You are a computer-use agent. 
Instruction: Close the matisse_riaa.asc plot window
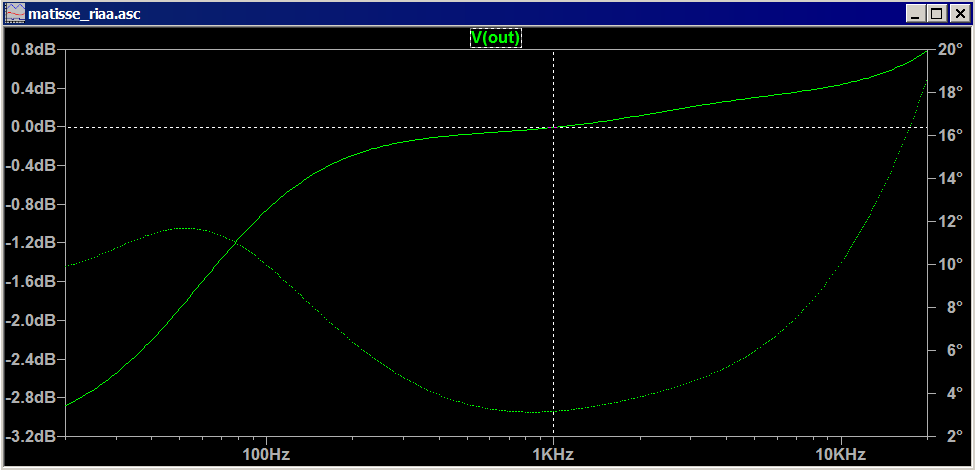pos(958,14)
